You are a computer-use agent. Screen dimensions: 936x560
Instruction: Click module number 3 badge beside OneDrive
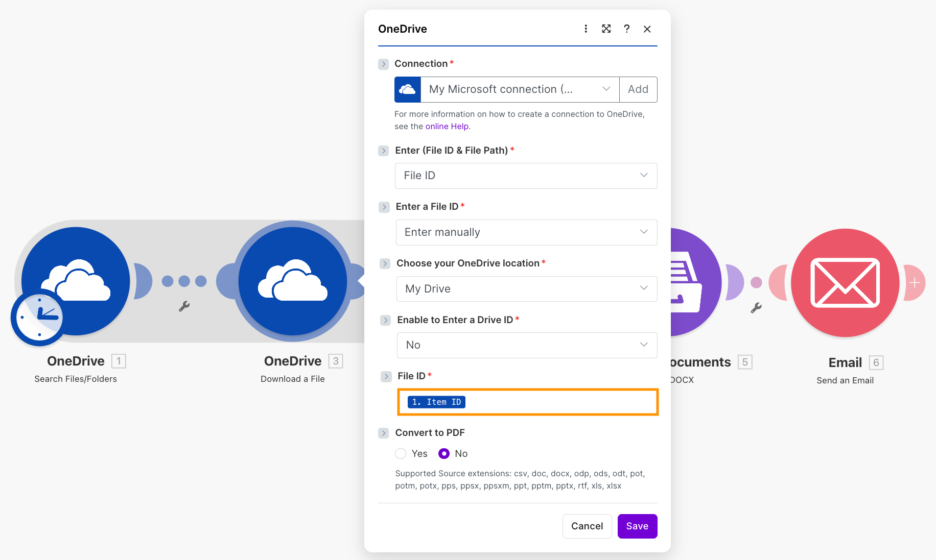(x=336, y=361)
